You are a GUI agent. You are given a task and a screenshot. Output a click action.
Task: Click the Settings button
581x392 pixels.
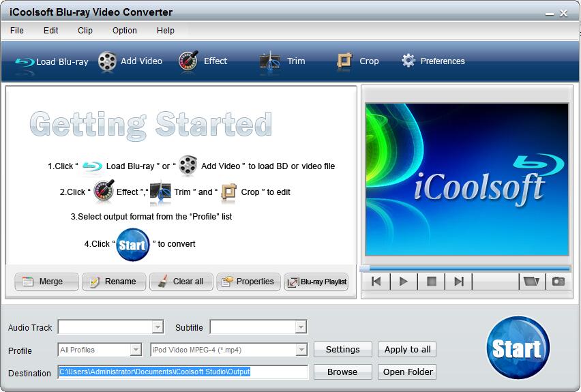click(343, 349)
